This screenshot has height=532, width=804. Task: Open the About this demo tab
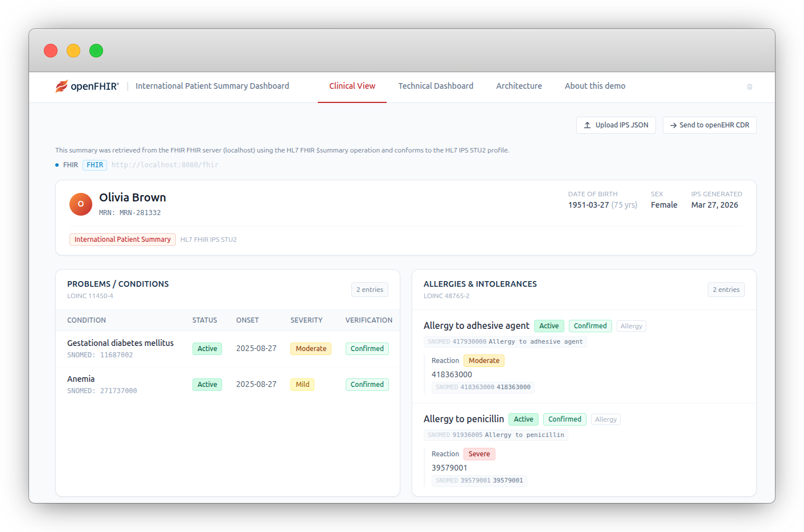point(594,86)
